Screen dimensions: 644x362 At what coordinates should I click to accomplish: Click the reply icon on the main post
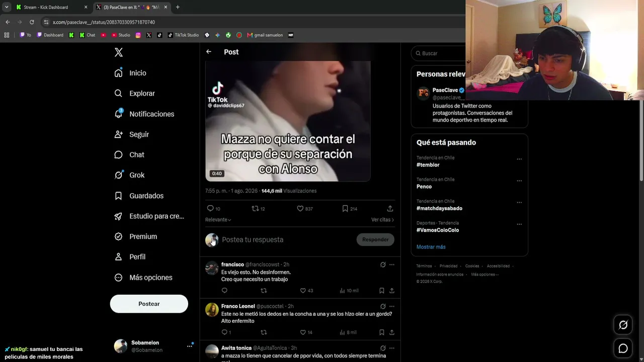click(210, 209)
